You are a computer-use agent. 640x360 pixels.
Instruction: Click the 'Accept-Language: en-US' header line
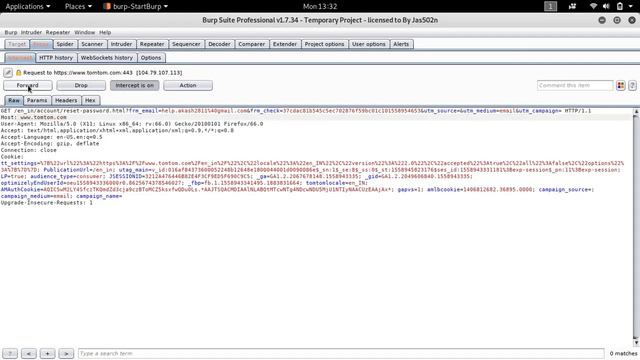pos(51,137)
